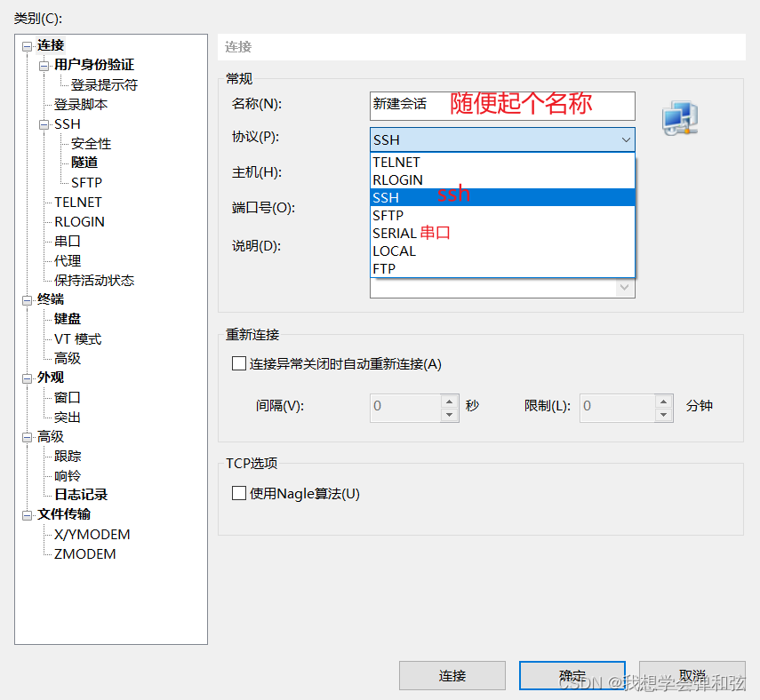
Task: Select 窗口 under 外观
Action: [x=68, y=397]
